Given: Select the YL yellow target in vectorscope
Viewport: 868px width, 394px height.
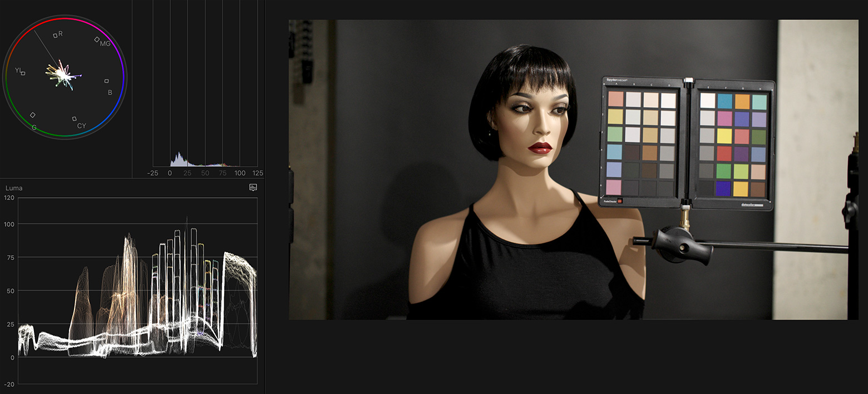Looking at the screenshot, I should [x=23, y=73].
